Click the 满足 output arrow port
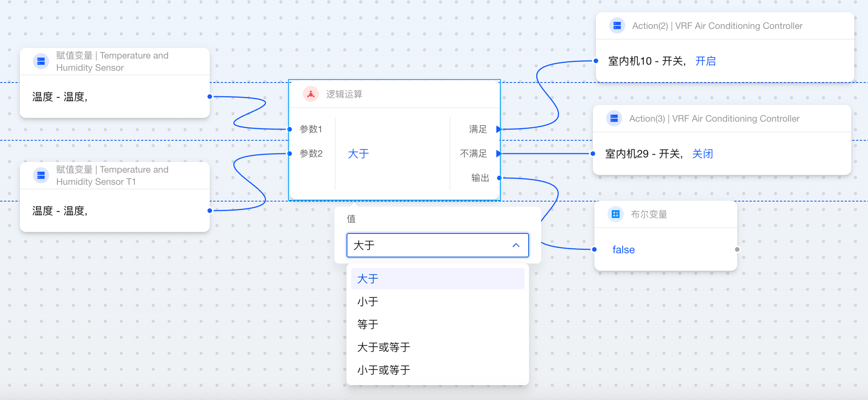Screen dimensions: 868x400 click(x=499, y=129)
